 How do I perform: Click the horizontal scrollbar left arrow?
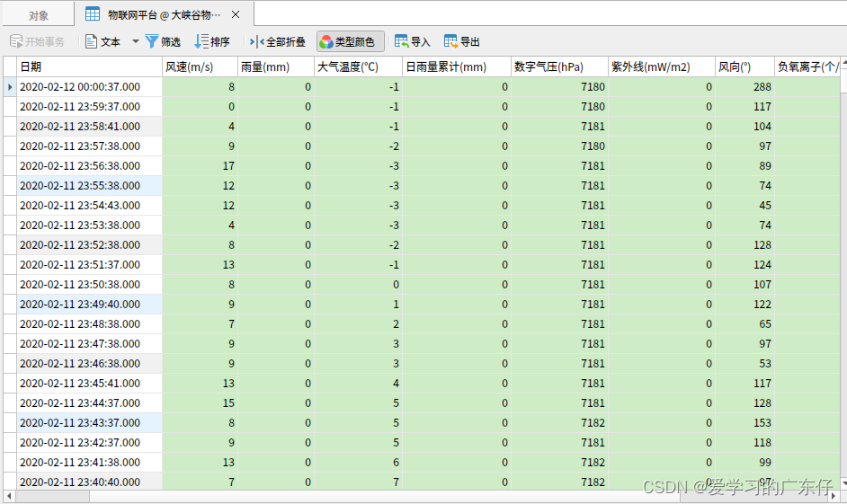[9, 496]
